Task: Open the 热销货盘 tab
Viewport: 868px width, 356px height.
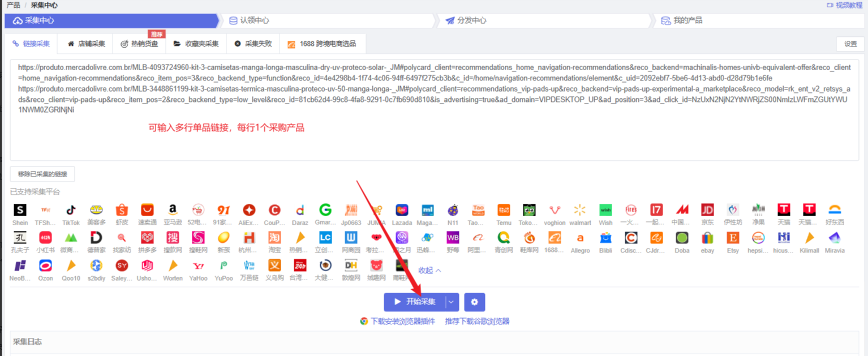Action: coord(139,44)
